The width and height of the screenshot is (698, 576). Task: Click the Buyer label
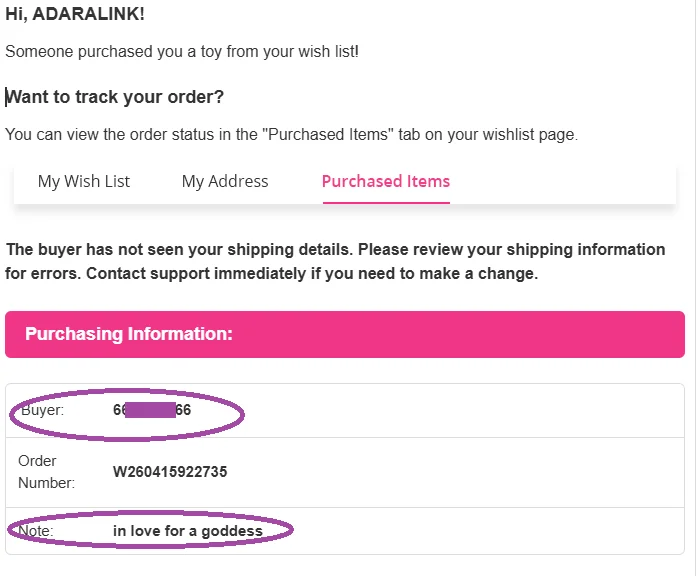click(41, 410)
